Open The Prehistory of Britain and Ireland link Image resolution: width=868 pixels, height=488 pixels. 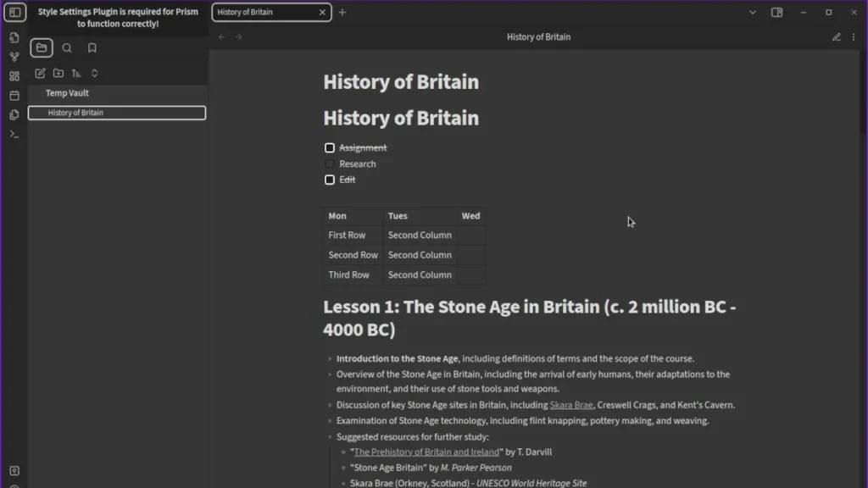[x=426, y=452]
